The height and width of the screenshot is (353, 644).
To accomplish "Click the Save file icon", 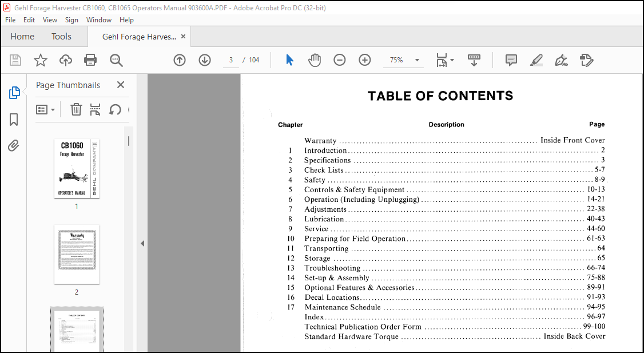I will pyautogui.click(x=15, y=60).
